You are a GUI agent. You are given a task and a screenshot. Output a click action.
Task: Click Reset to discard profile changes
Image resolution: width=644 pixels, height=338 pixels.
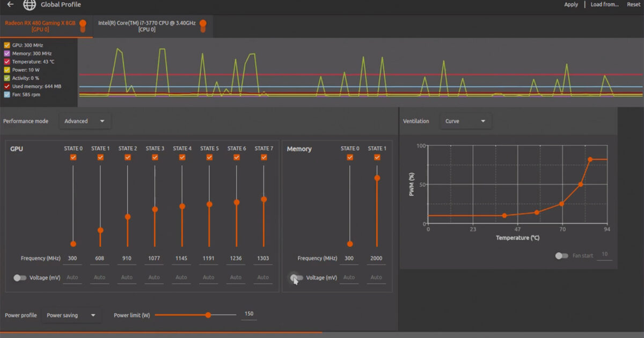634,4
